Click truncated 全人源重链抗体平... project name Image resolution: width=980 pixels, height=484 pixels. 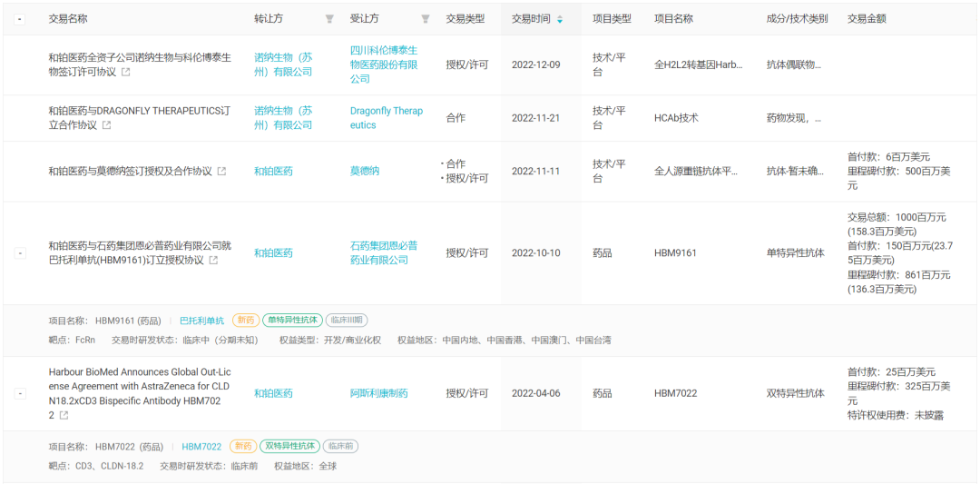(696, 172)
